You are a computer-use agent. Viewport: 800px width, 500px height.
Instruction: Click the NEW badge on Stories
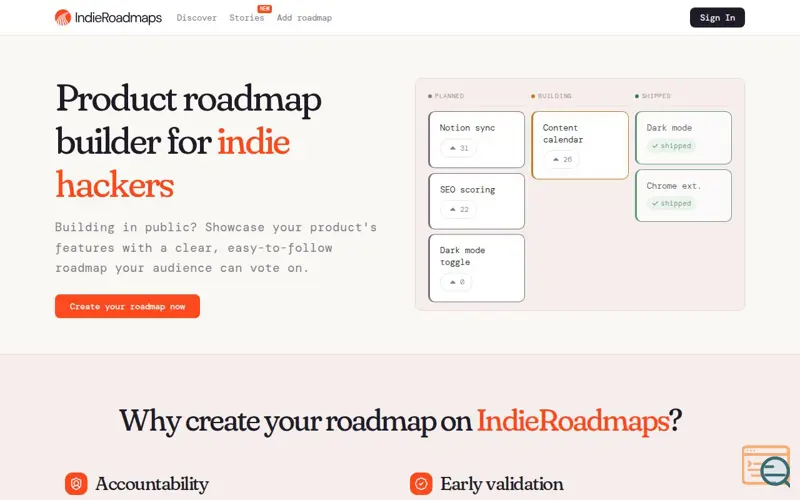coord(264,9)
